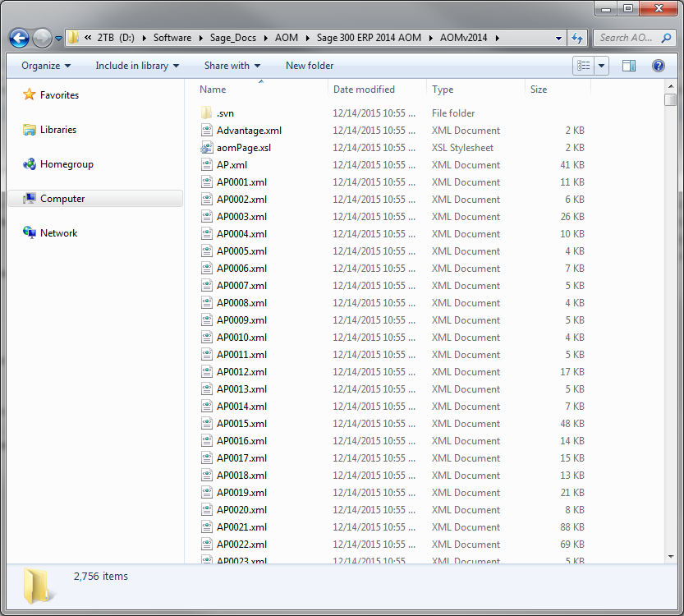This screenshot has height=616, width=684.
Task: Click the folder icon in details pane
Action: (x=38, y=586)
